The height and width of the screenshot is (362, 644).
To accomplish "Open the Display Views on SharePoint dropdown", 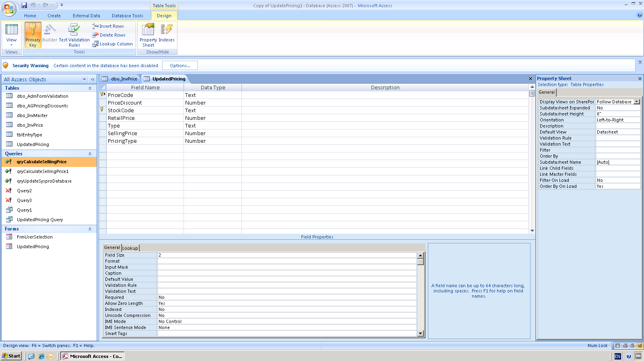I will 637,102.
